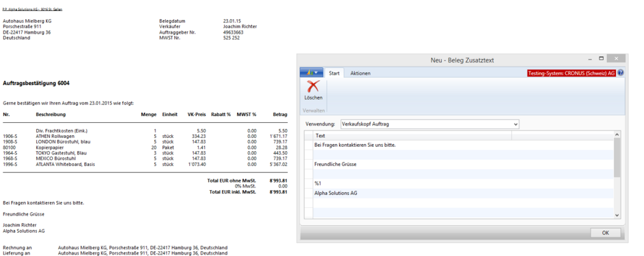Click the Belegdatum value 23.01.15
The width and height of the screenshot is (644, 256).
tap(232, 21)
